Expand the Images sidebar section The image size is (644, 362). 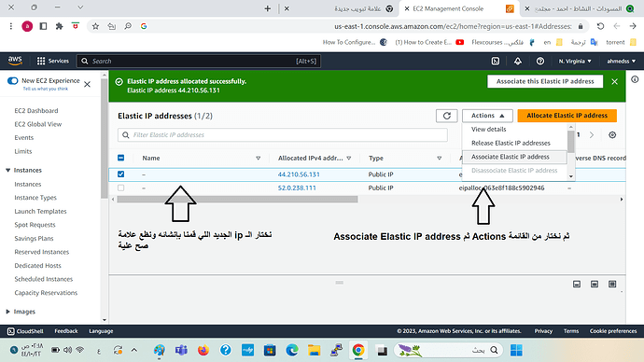tap(7, 312)
